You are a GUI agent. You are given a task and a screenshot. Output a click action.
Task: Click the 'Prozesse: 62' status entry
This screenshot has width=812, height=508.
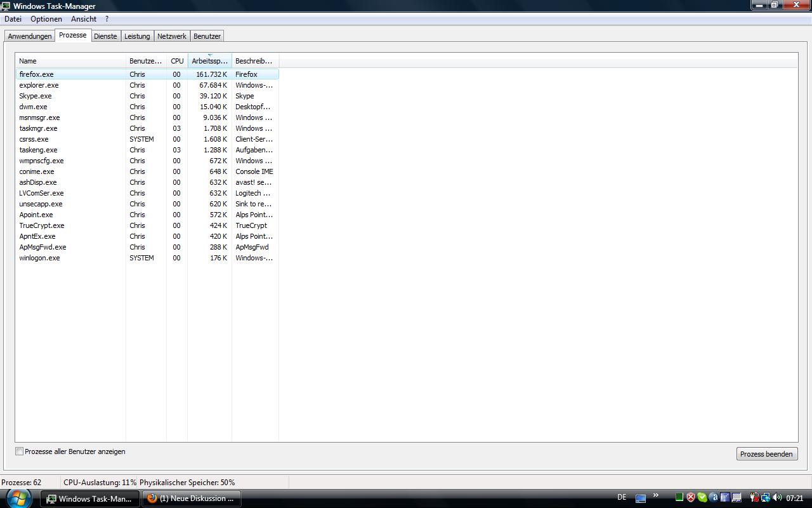click(22, 483)
